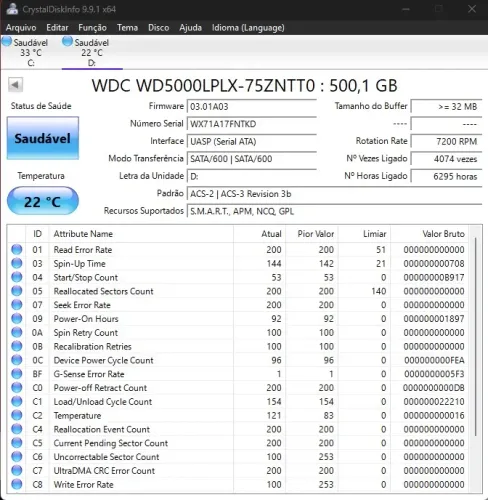Screen dimensions: 488x500
Task: Click the status icon for Power-off Retract Count
Action: pyautogui.click(x=17, y=388)
